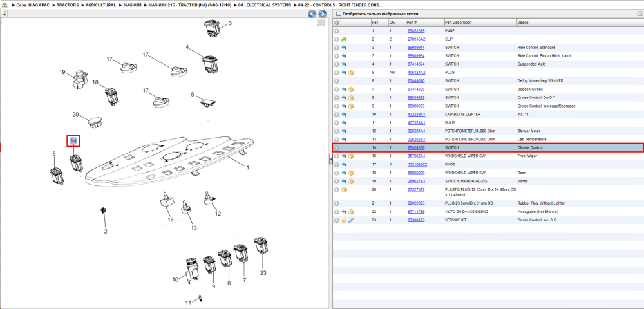Show next diagram with the right arrow button

coord(323,14)
